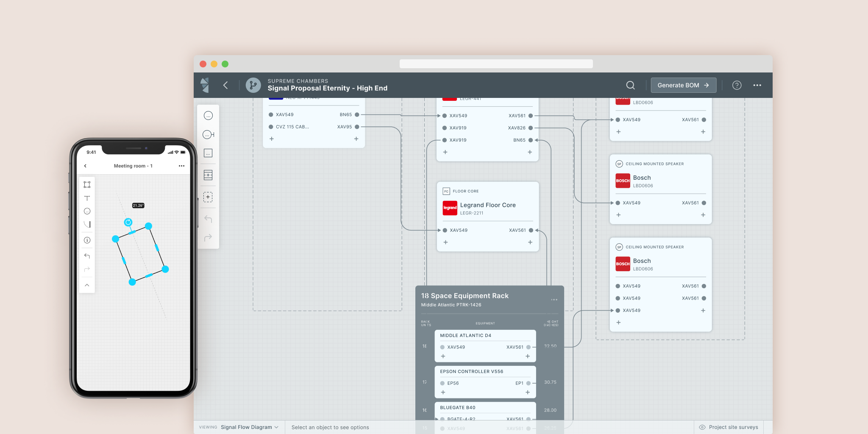Screen dimensions: 868x434
Task: Tap the info icon on phone toolbar
Action: [x=87, y=240]
